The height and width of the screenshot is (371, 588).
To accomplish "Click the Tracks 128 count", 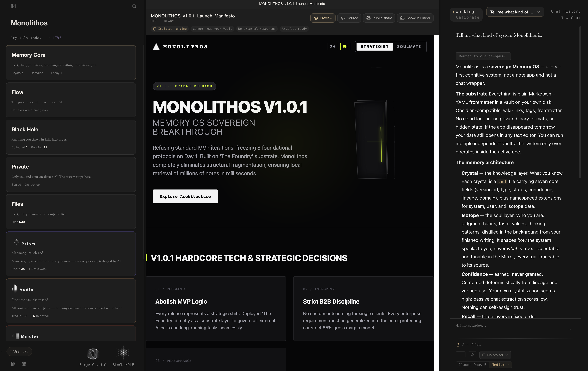I will 19,316.
